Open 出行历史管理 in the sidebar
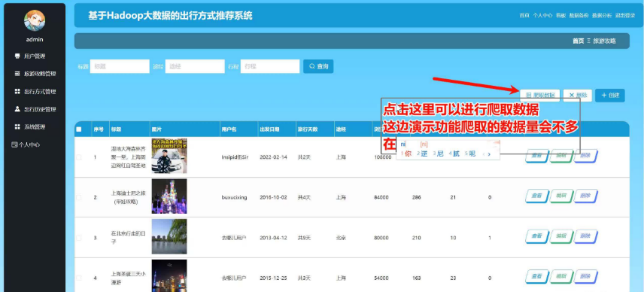Image resolution: width=644 pixels, height=292 pixels. click(x=39, y=109)
